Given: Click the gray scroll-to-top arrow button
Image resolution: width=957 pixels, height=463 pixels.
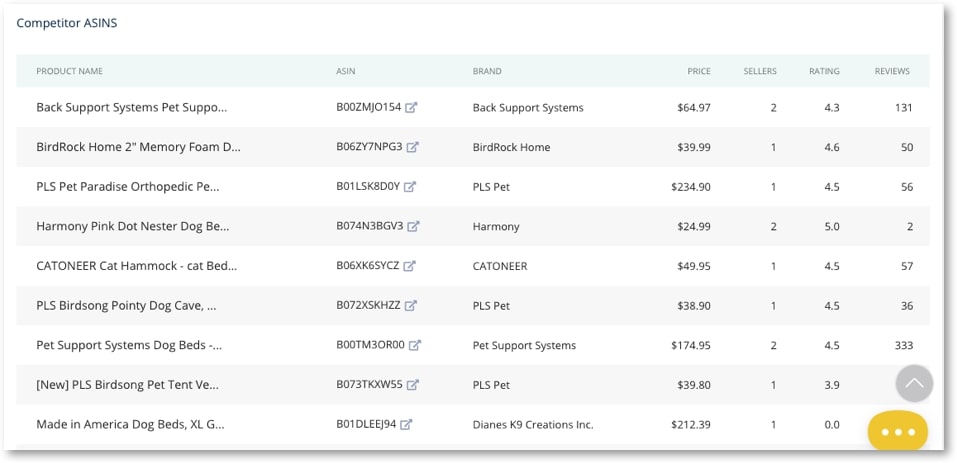Looking at the screenshot, I should tap(914, 383).
